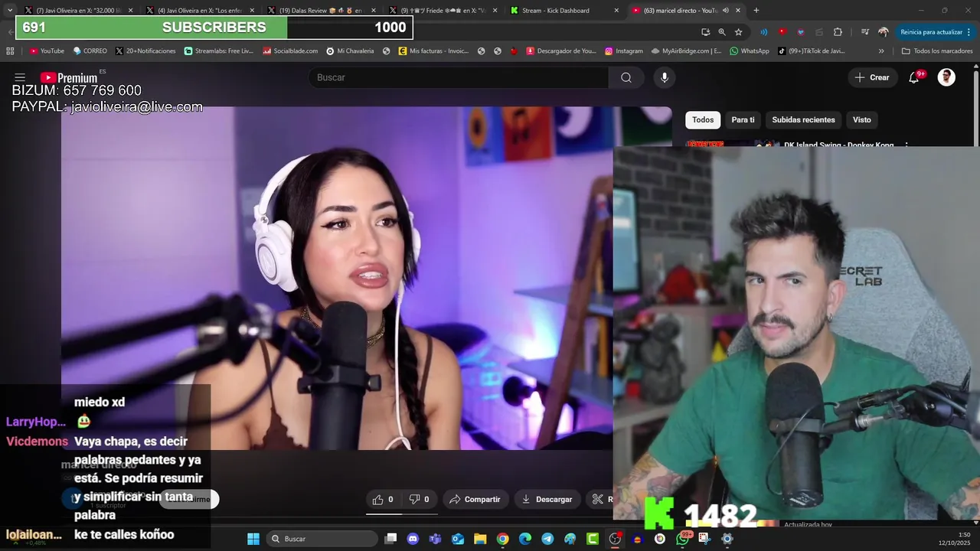Open Telegram from the taskbar
Viewport: 980px width, 551px height.
pos(547,539)
